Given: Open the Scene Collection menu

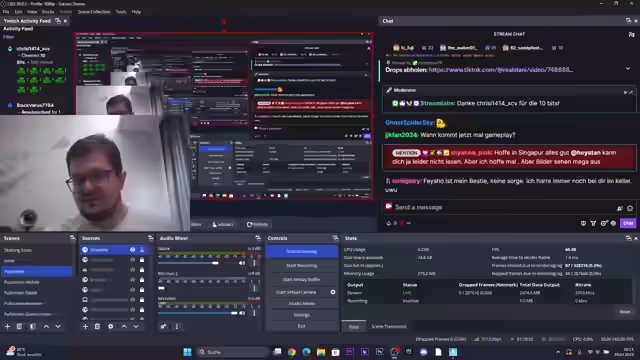Looking at the screenshot, I should click(x=94, y=12).
